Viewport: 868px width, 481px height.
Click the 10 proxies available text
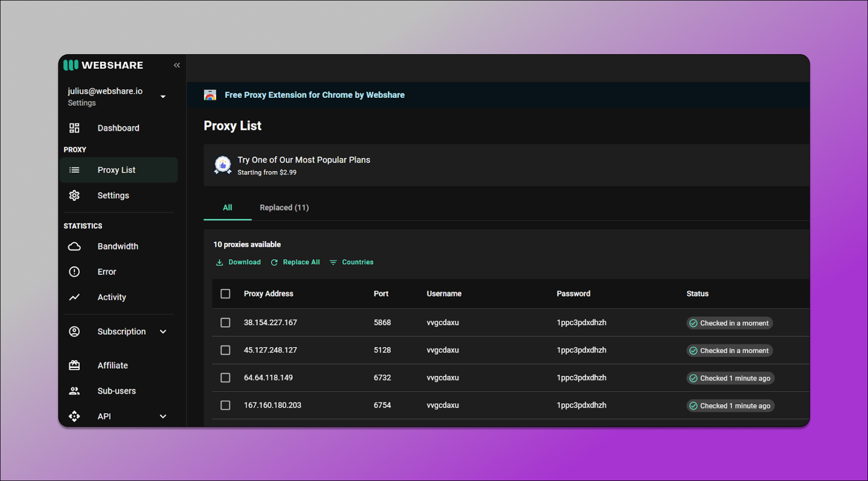[247, 245]
